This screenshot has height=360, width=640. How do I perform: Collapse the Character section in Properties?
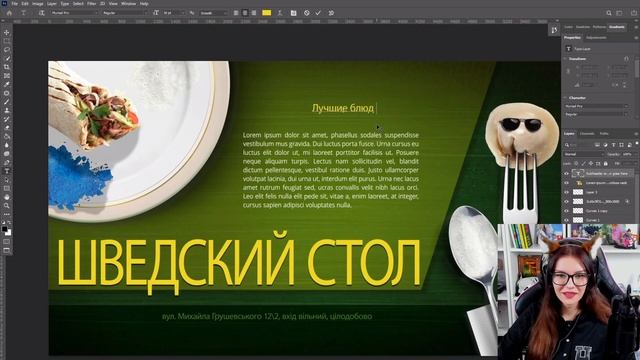click(566, 98)
